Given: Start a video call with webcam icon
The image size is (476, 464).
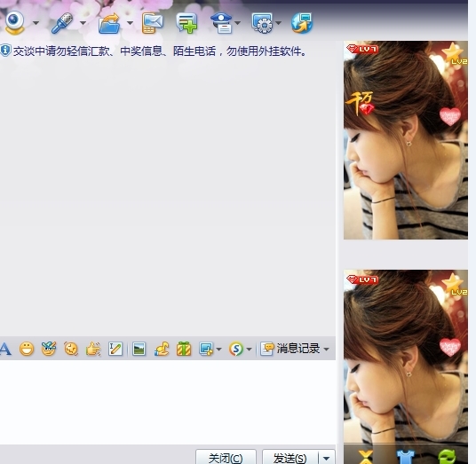Looking at the screenshot, I should [x=14, y=23].
